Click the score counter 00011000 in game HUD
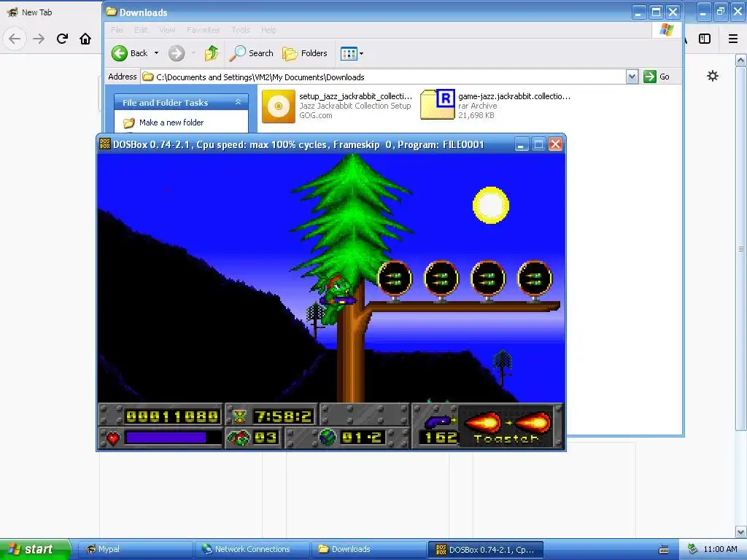The height and width of the screenshot is (560, 747). tap(172, 416)
